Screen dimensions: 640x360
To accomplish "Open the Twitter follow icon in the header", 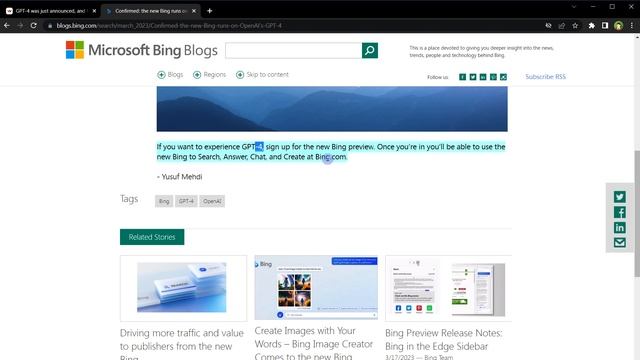I will click(x=473, y=77).
